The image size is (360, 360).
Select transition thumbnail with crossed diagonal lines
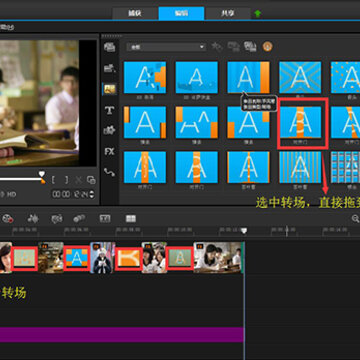click(x=300, y=77)
